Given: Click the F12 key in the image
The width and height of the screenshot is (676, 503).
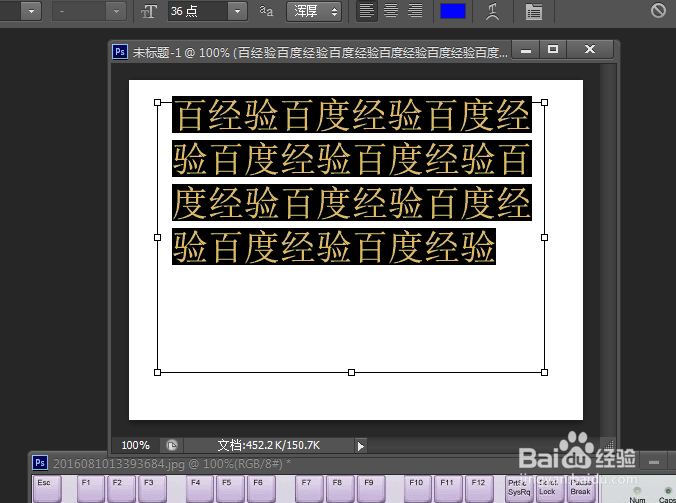Looking at the screenshot, I should point(479,488).
